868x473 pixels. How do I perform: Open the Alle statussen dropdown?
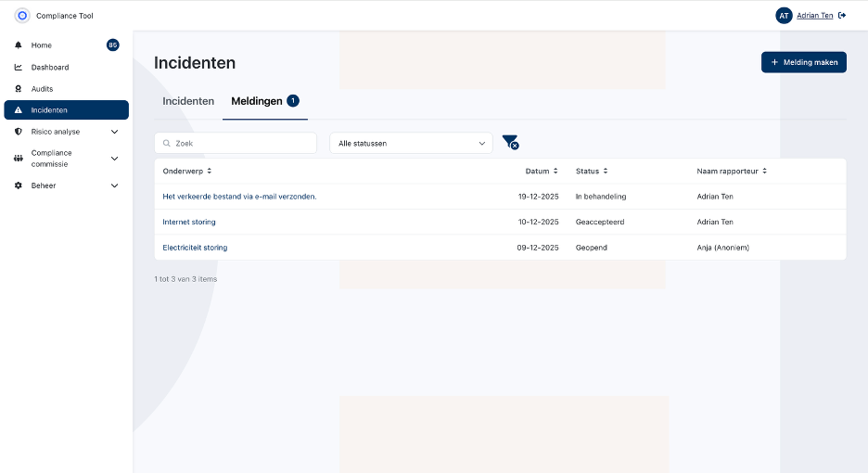[411, 144]
